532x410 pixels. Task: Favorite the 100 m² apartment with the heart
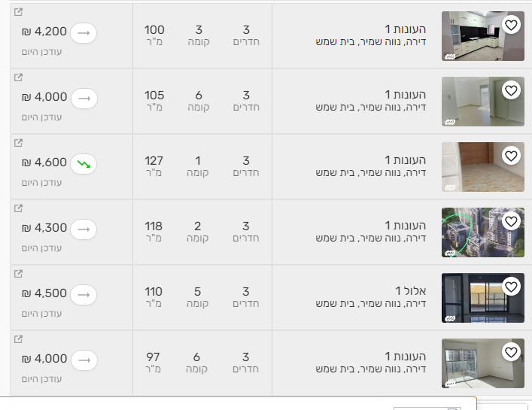511,26
